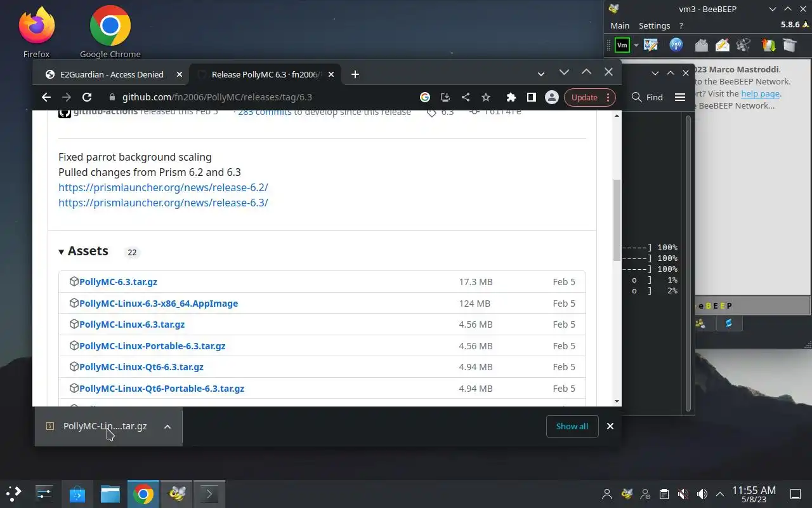Image resolution: width=812 pixels, height=508 pixels.
Task: Open BeeBEEP shared box icon
Action: [x=789, y=45]
